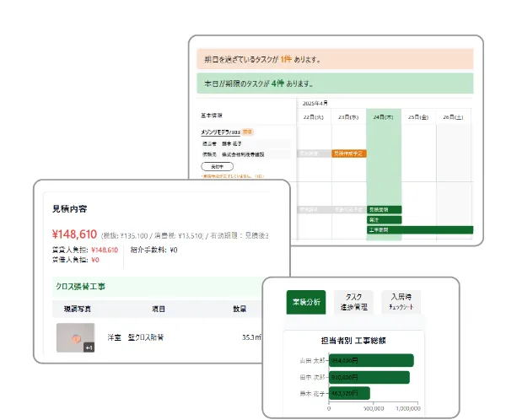Click the 山田 太郎 axis label
The height and width of the screenshot is (420, 506).
point(312,361)
